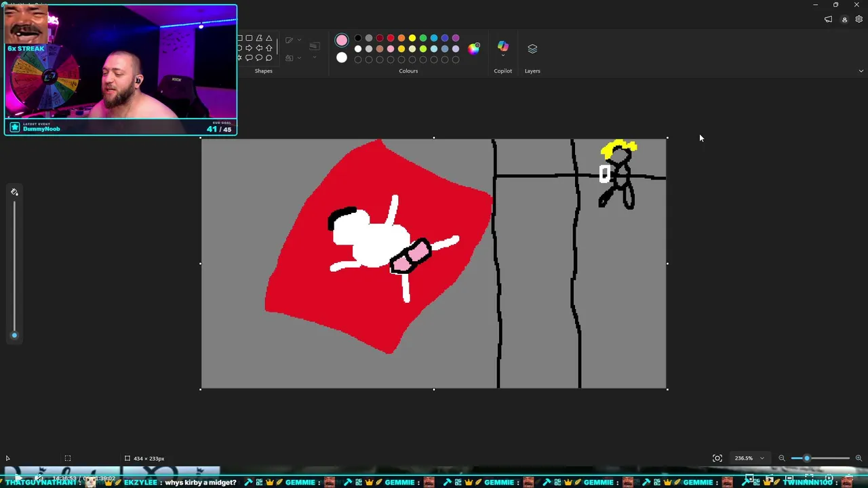This screenshot has width=868, height=488.
Task: Open the Copilot menu
Action: tap(503, 48)
